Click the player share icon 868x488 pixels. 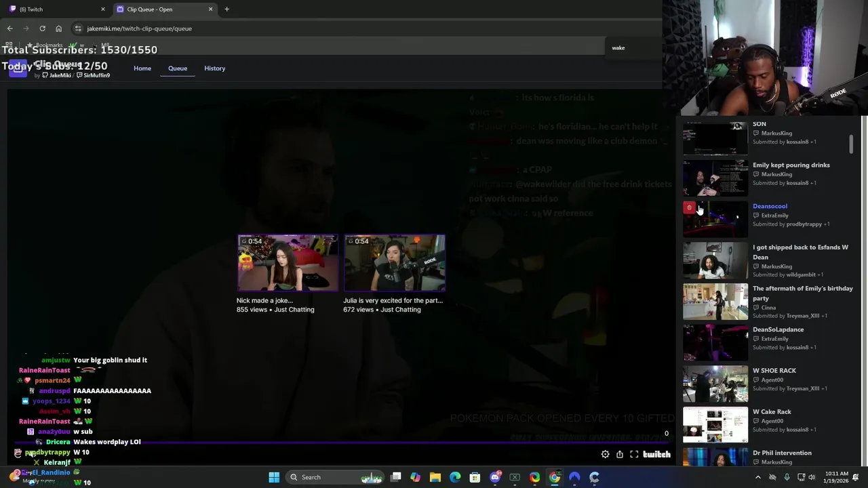point(620,455)
